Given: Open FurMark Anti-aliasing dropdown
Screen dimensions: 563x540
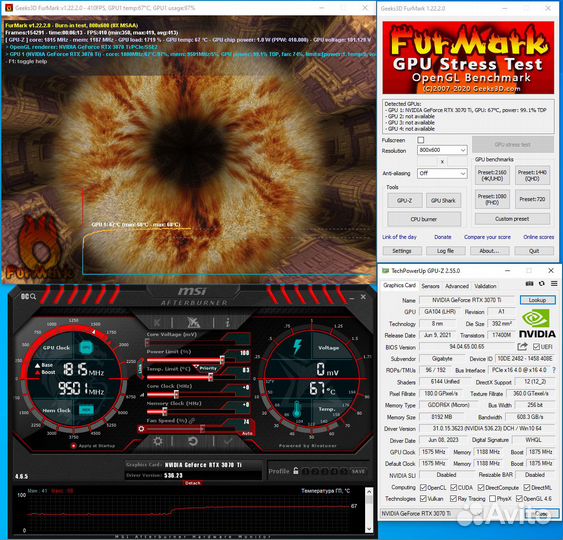Looking at the screenshot, I should (442, 173).
